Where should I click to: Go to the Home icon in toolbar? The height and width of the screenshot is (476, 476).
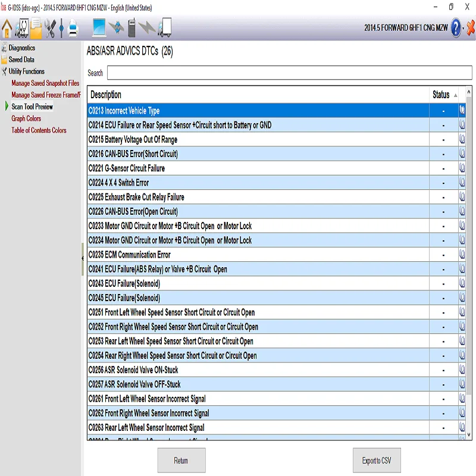click(x=7, y=29)
